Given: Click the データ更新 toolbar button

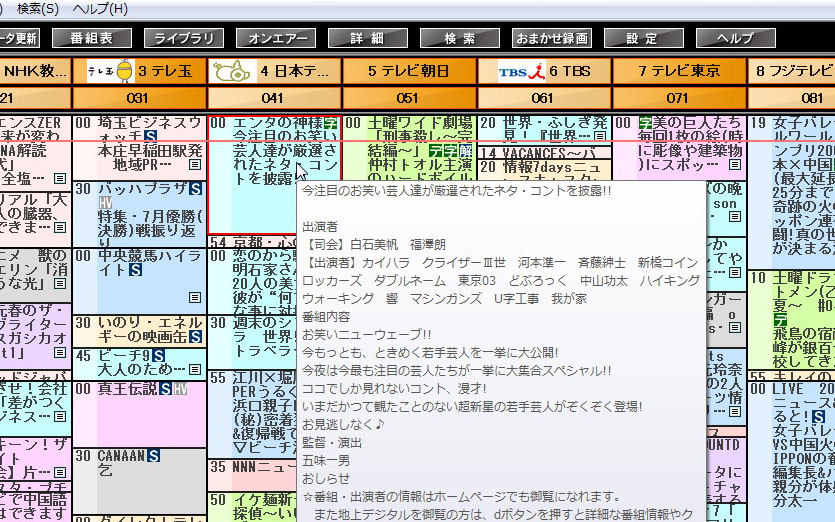Looking at the screenshot, I should pos(20,38).
